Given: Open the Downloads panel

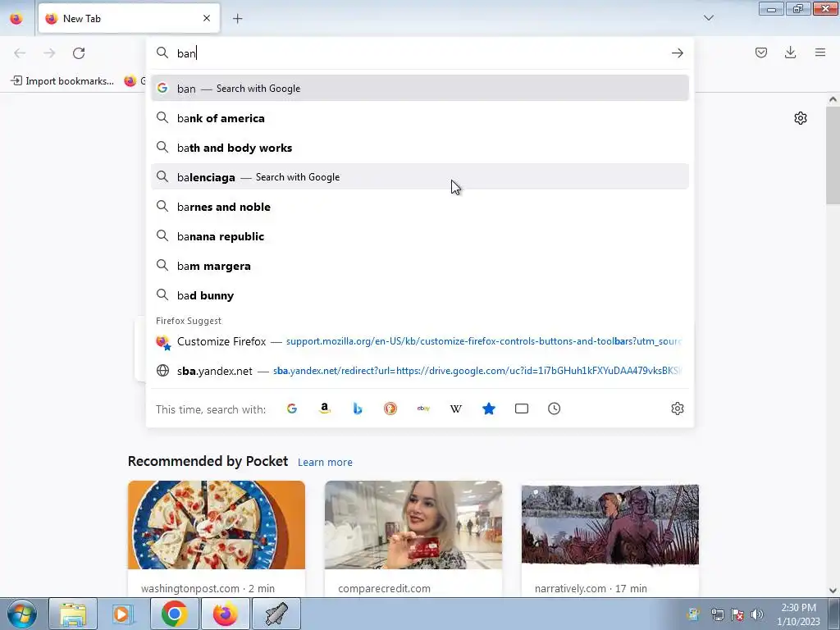Looking at the screenshot, I should (x=790, y=52).
